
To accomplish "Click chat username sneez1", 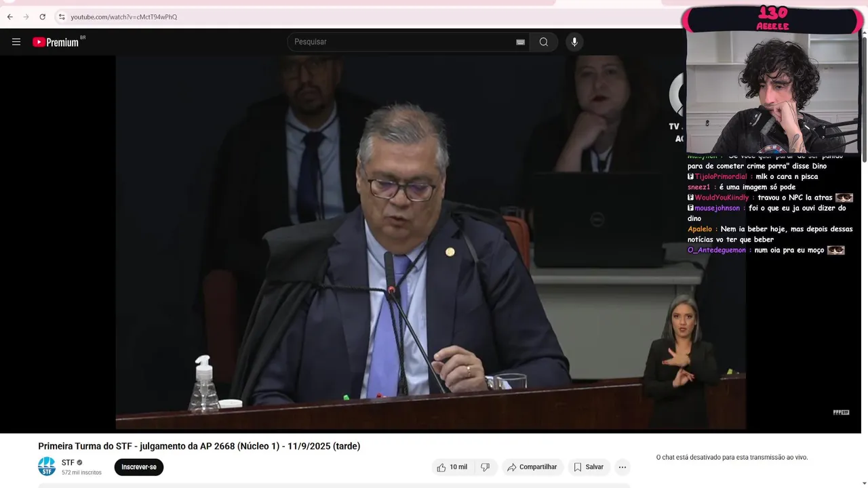I will pos(698,187).
